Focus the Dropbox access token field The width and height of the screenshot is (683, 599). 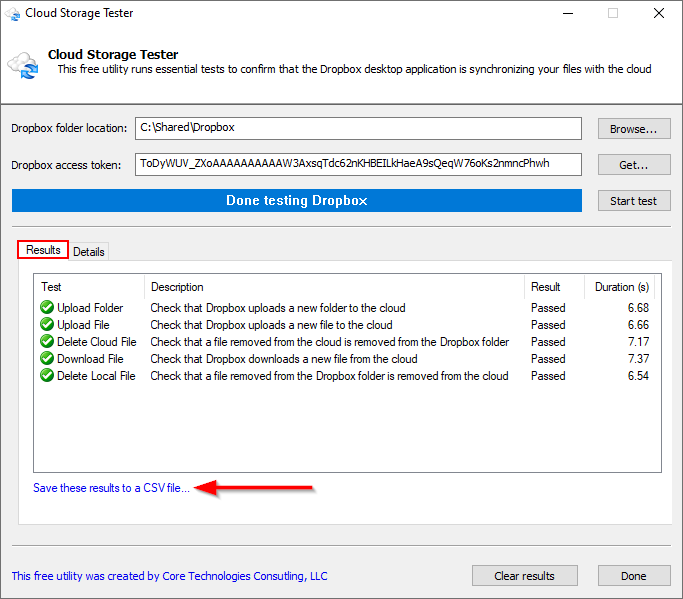(358, 164)
